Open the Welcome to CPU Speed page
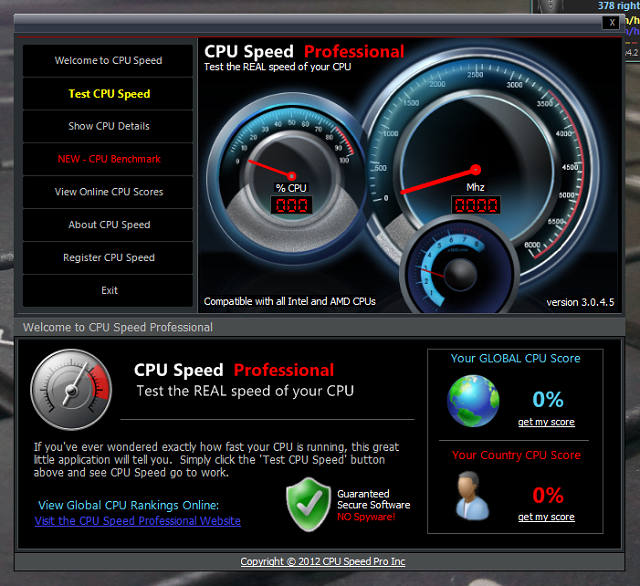This screenshot has height=586, width=640. coord(108,60)
